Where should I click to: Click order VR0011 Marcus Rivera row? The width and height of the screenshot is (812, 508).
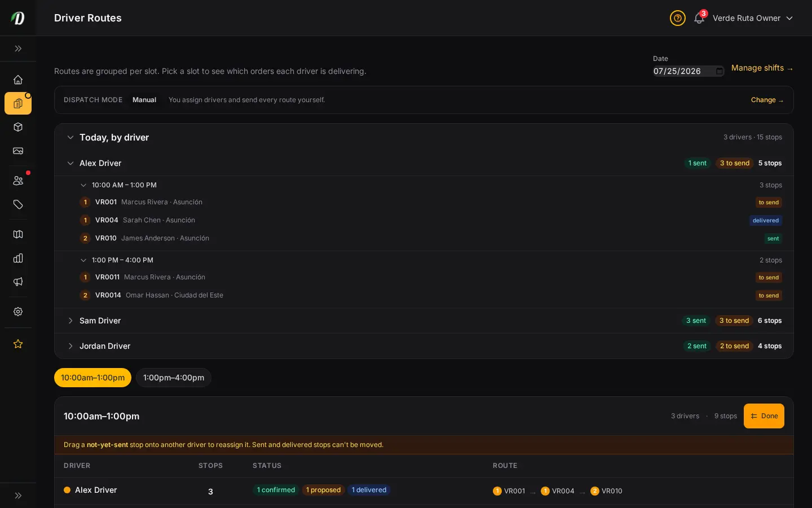(431, 277)
